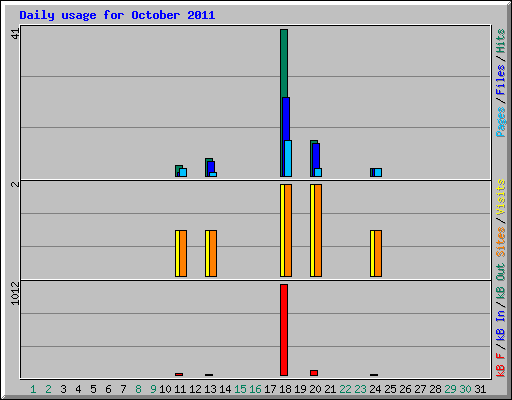Click day "15" on the x-axis
Image resolution: width=512 pixels, height=400 pixels.
[240, 389]
